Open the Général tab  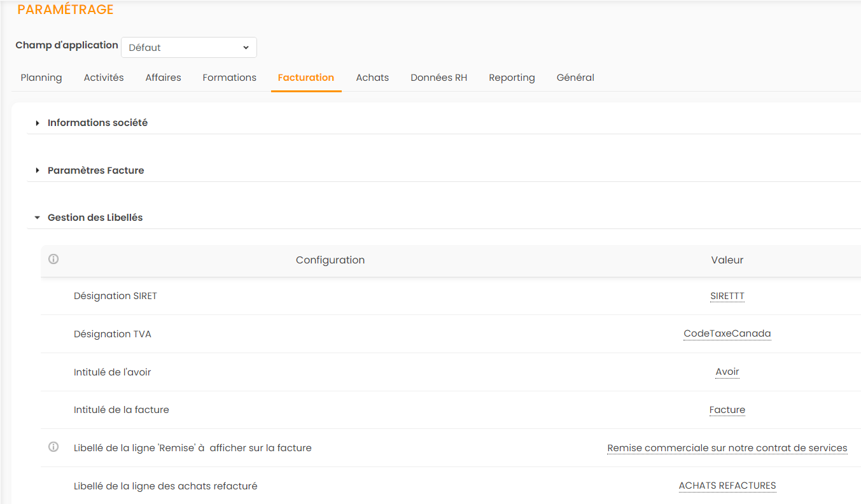[575, 78]
